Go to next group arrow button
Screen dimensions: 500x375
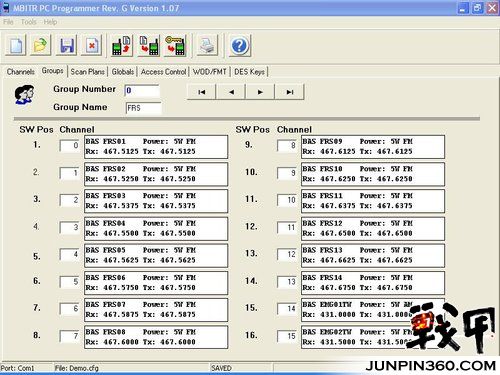point(260,92)
